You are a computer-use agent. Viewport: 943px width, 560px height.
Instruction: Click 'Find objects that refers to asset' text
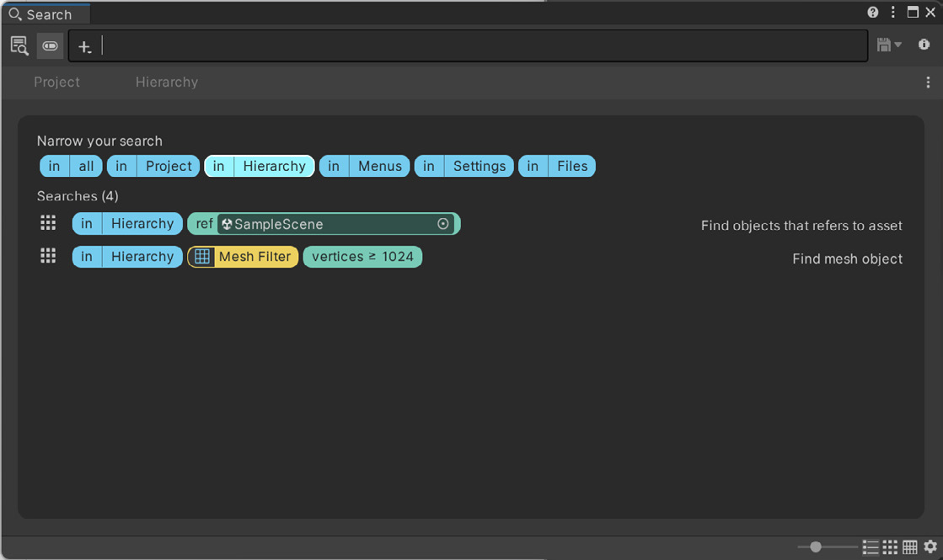tap(801, 226)
